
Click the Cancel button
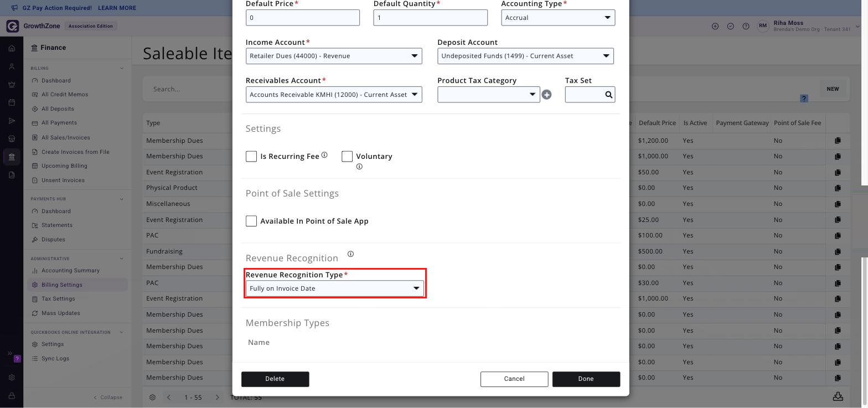point(514,379)
